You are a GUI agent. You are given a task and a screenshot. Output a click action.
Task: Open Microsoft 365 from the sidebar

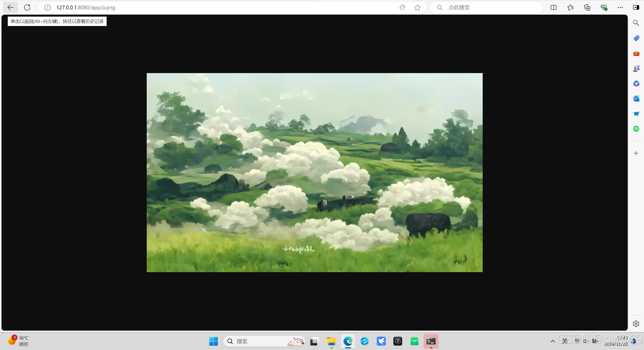click(636, 83)
